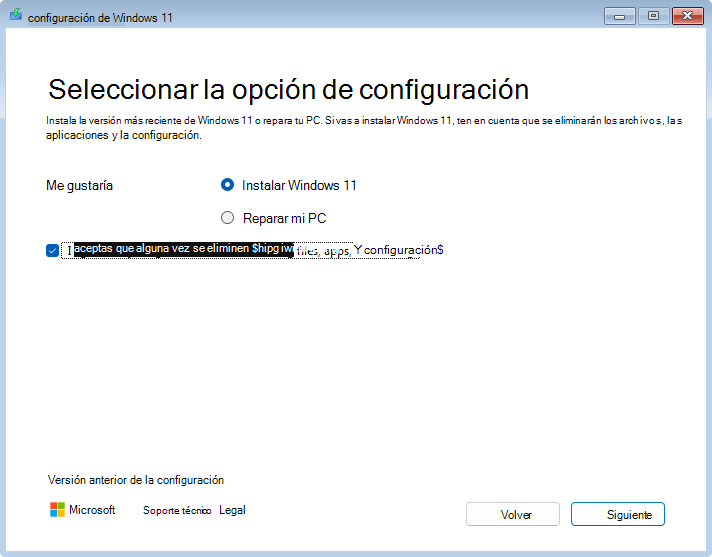Open the Legal link
This screenshot has height=557, width=712.
[x=232, y=510]
